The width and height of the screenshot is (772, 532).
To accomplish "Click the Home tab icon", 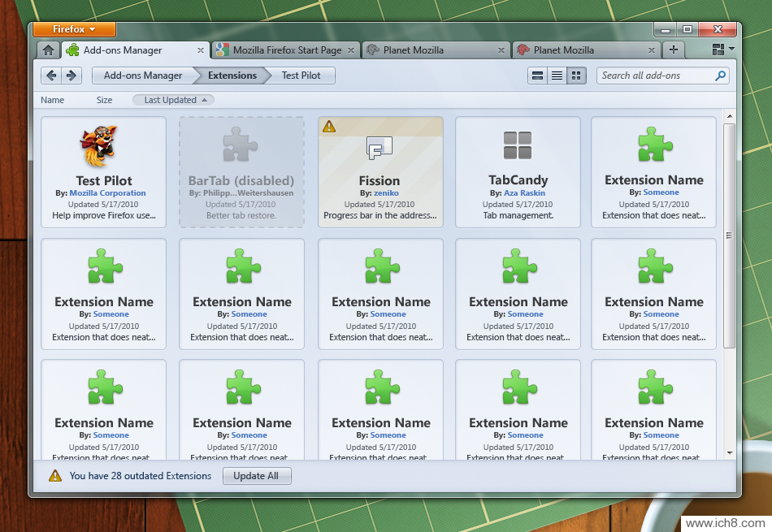I will 48,50.
